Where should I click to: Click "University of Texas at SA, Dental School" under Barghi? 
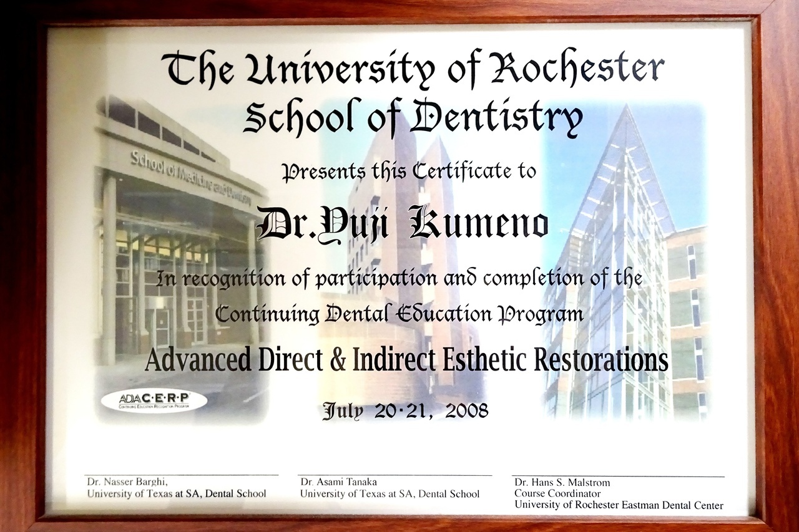click(177, 494)
